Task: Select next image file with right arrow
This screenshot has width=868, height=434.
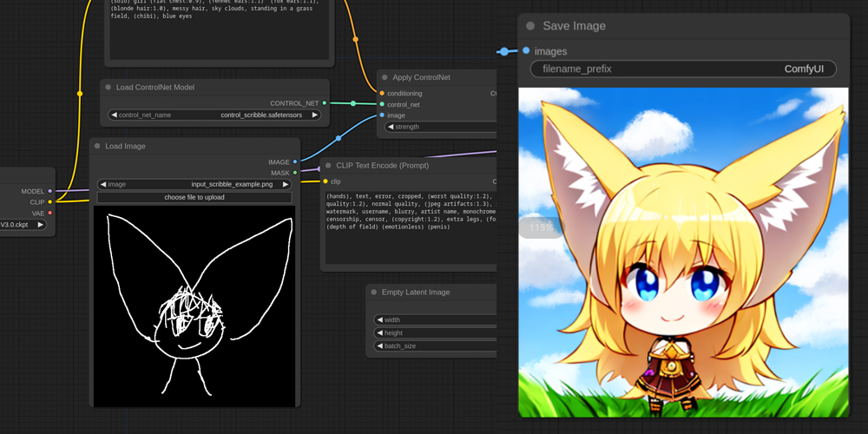Action: pyautogui.click(x=285, y=184)
